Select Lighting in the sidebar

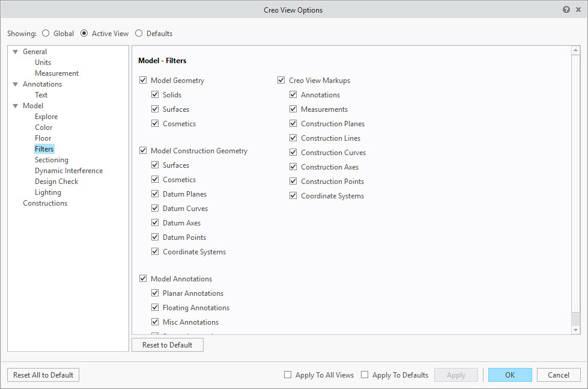click(x=48, y=192)
